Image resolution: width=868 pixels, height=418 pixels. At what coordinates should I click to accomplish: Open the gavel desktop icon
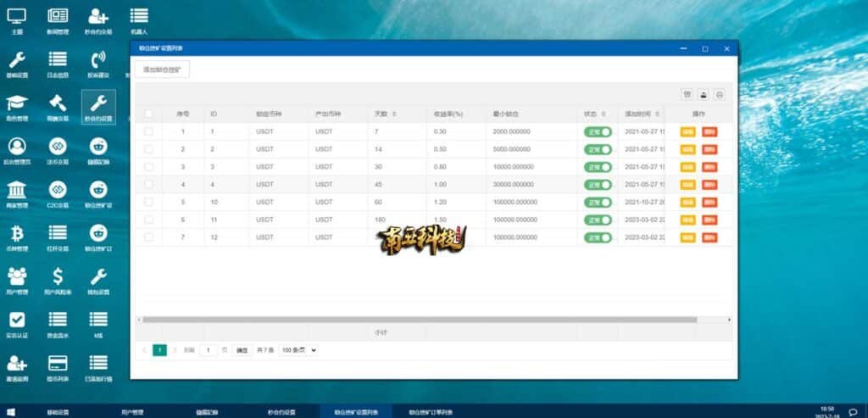coord(58,103)
